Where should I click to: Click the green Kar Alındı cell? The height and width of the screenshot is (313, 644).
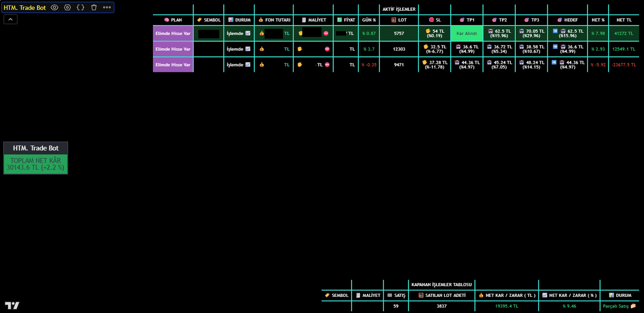coord(466,33)
